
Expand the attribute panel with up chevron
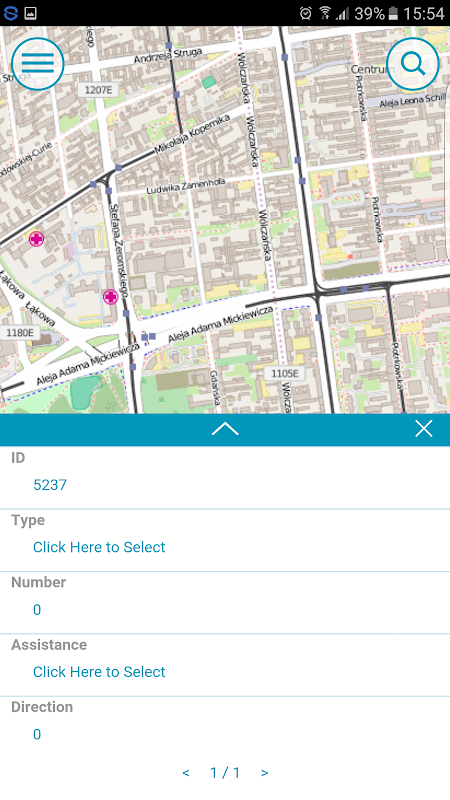pos(225,429)
